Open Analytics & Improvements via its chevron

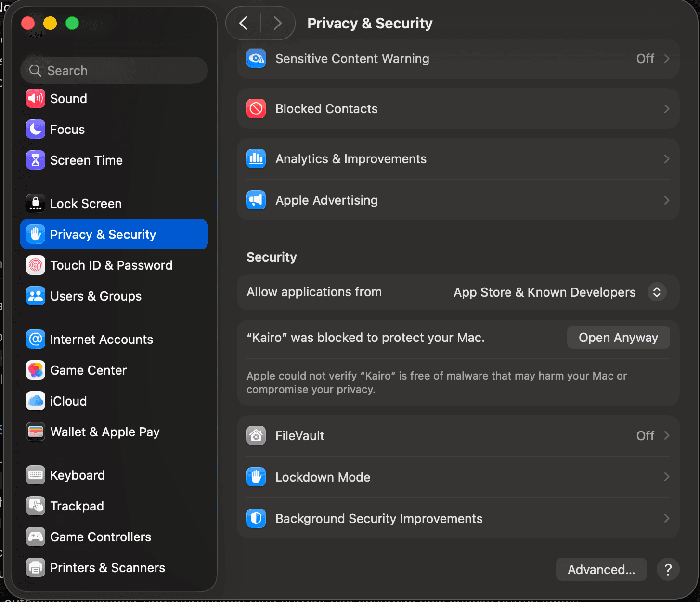667,159
